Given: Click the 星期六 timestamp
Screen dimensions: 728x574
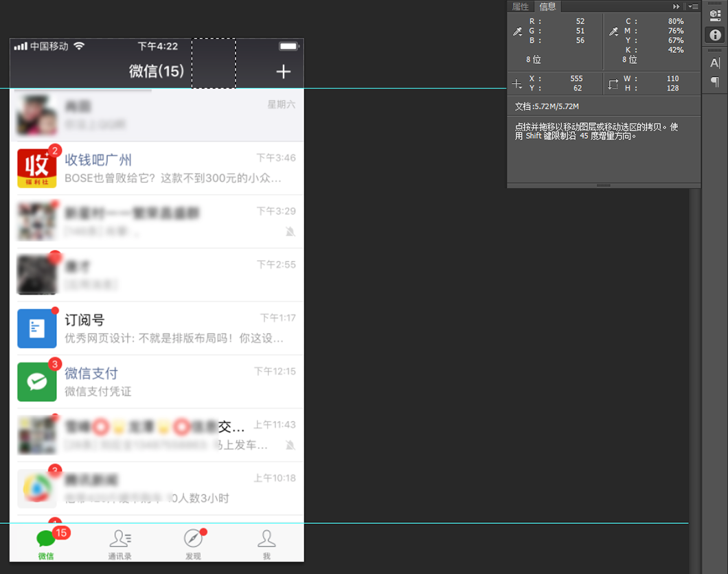Looking at the screenshot, I should click(x=282, y=104).
